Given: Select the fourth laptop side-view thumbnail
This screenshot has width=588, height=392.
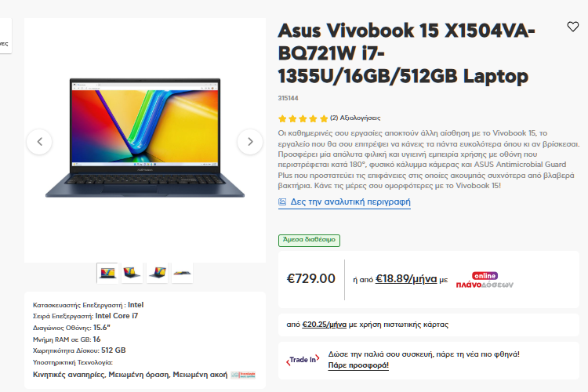Looking at the screenshot, I should [182, 273].
